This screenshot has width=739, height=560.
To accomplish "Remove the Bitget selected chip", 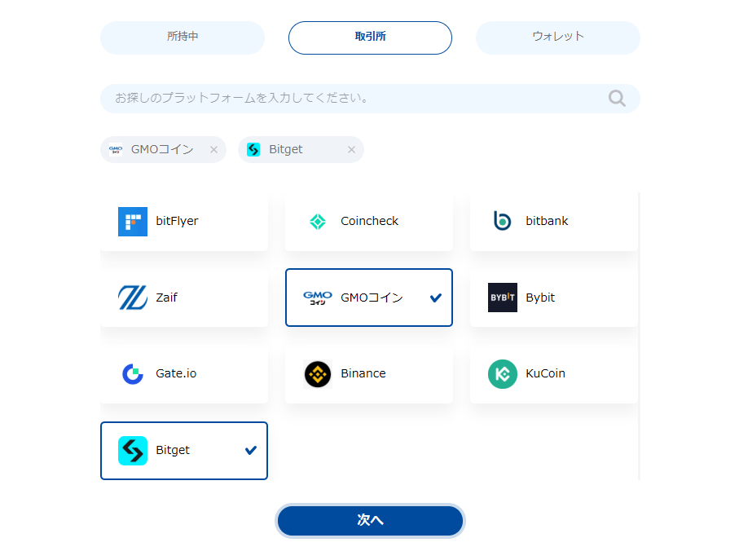I will click(x=351, y=149).
